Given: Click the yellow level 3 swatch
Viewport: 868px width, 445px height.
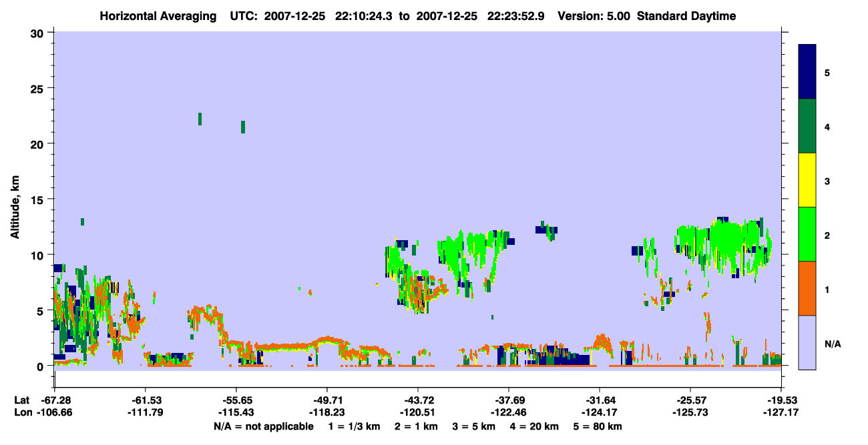Looking at the screenshot, I should tap(807, 180).
